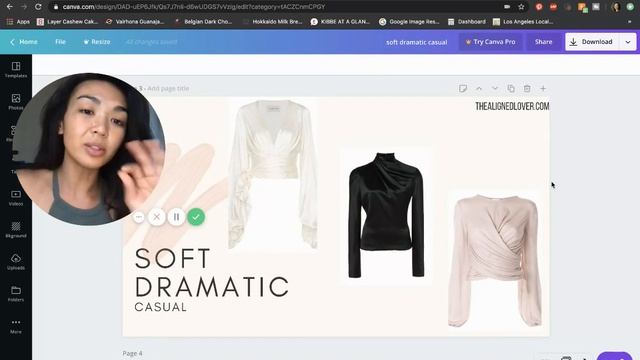Viewport: 640px width, 360px height.
Task: Open the Background sidebar panel
Action: [x=16, y=230]
